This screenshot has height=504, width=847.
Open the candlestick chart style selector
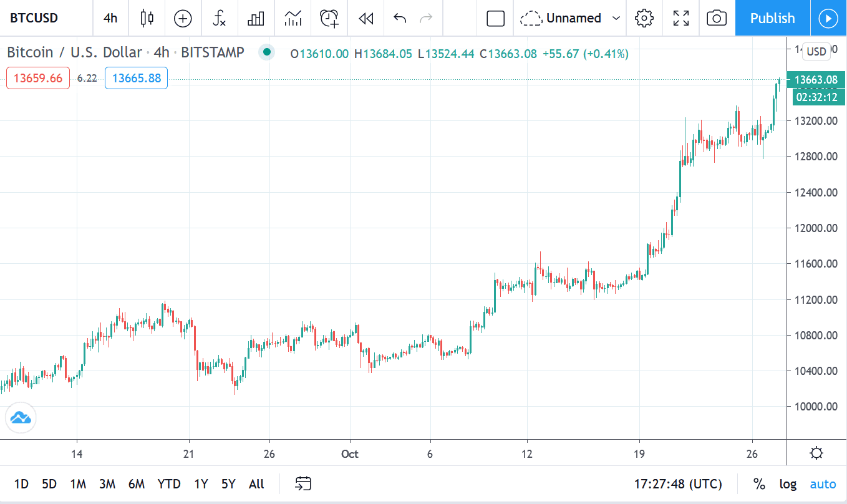coord(147,18)
